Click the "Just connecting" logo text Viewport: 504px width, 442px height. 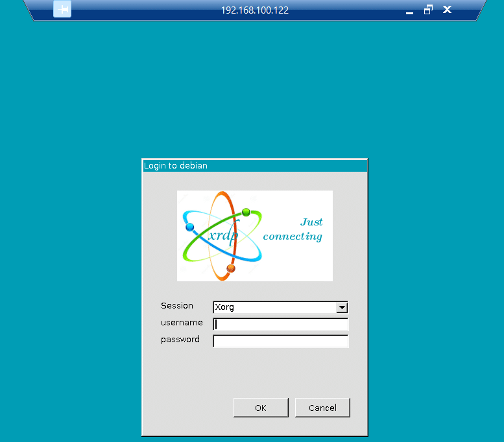tap(293, 229)
